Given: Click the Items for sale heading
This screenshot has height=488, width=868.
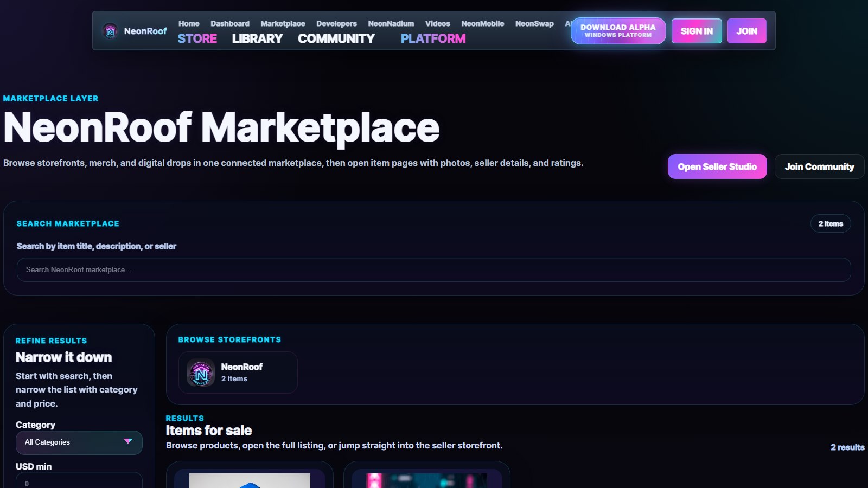Looking at the screenshot, I should pos(209,431).
